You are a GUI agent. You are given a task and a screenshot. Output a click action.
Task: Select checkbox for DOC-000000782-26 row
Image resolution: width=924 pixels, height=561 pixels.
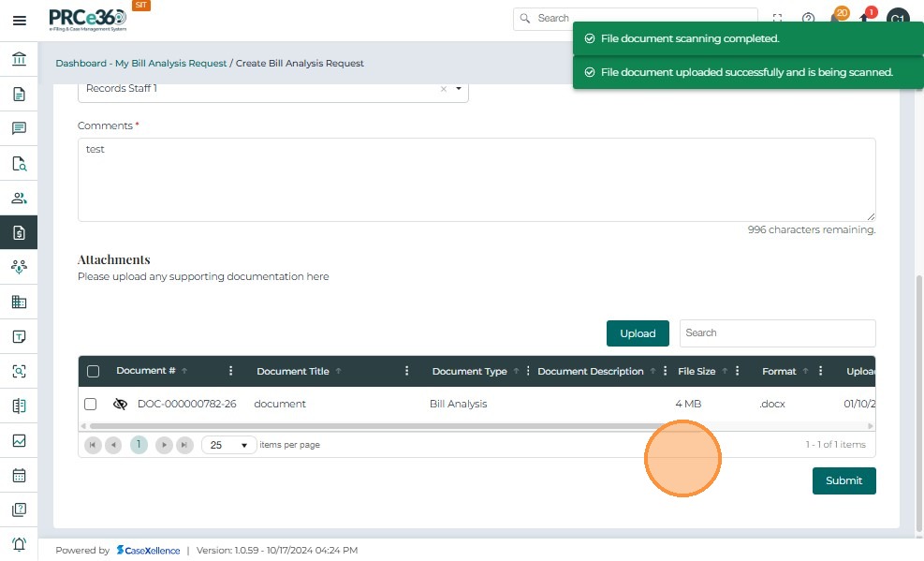[x=91, y=405]
